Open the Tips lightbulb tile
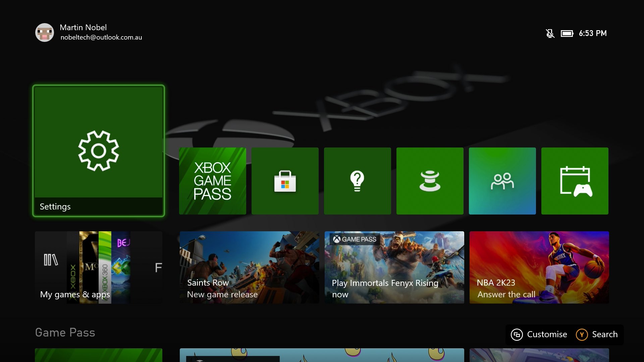The width and height of the screenshot is (644, 362). click(x=357, y=181)
